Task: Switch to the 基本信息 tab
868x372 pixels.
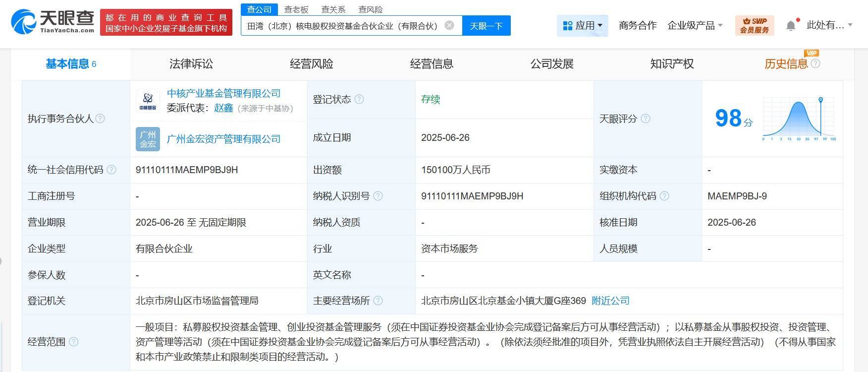Action: point(71,63)
